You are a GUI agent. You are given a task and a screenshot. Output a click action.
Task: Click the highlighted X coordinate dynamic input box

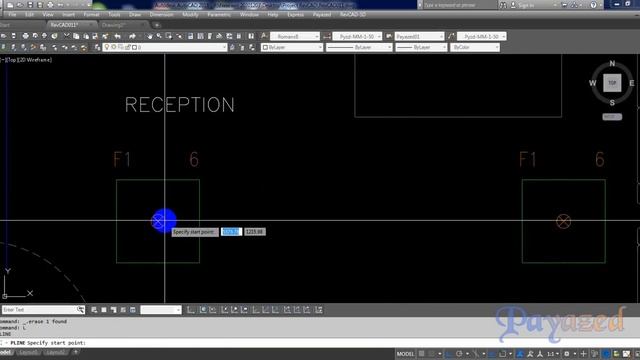[x=231, y=232]
